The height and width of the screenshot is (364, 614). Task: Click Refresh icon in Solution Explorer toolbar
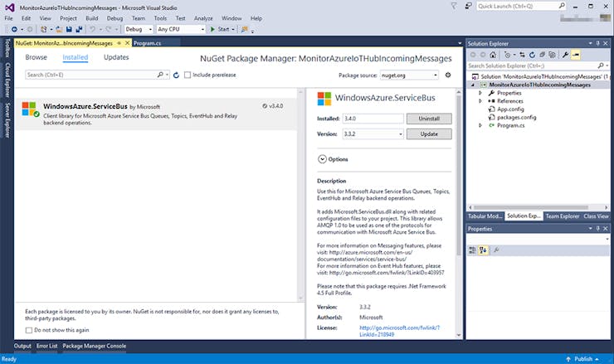tap(532, 55)
